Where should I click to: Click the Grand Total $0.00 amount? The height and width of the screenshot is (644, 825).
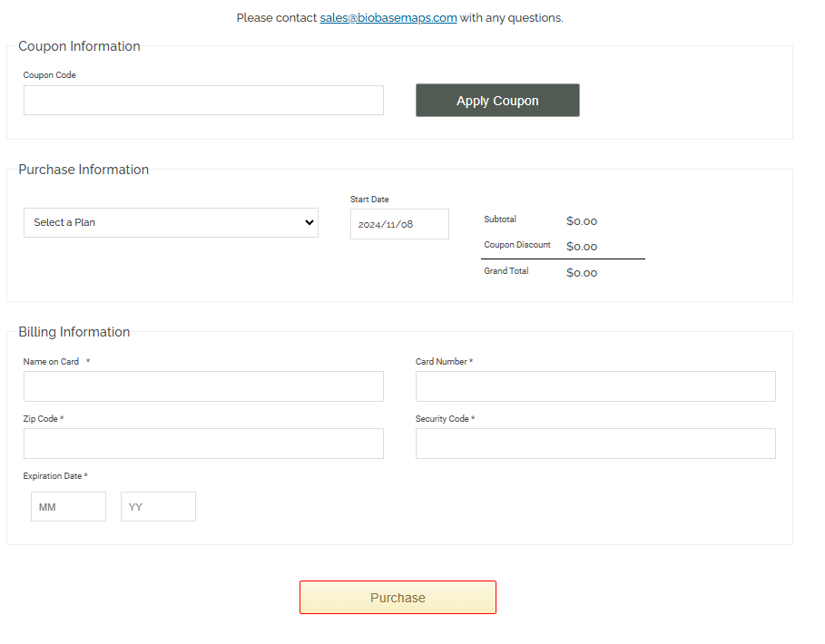tap(582, 273)
